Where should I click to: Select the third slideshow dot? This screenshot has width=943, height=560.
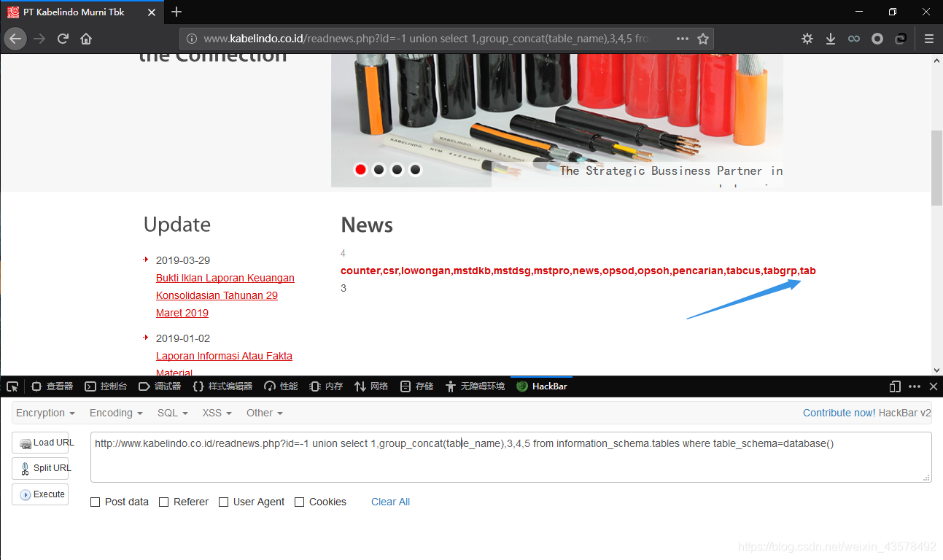click(x=397, y=169)
